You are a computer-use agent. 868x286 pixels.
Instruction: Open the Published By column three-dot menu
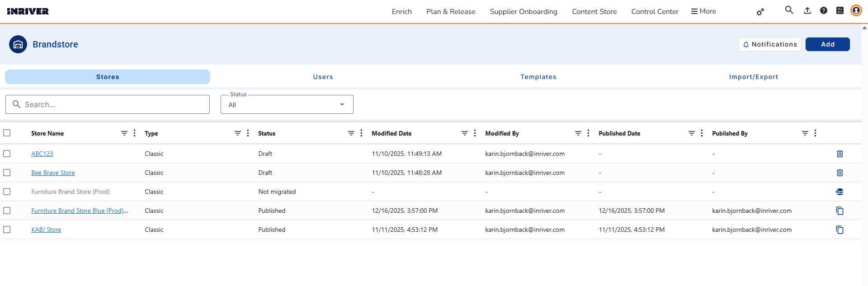coord(816,133)
